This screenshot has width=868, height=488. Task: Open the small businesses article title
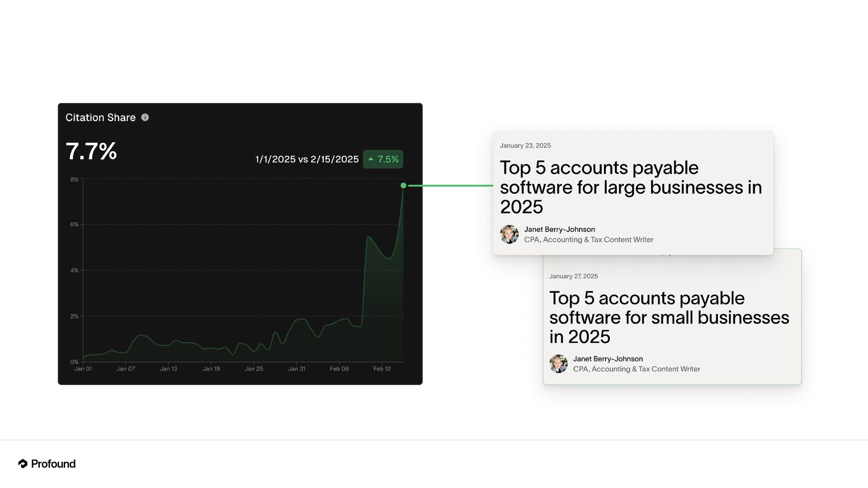669,317
